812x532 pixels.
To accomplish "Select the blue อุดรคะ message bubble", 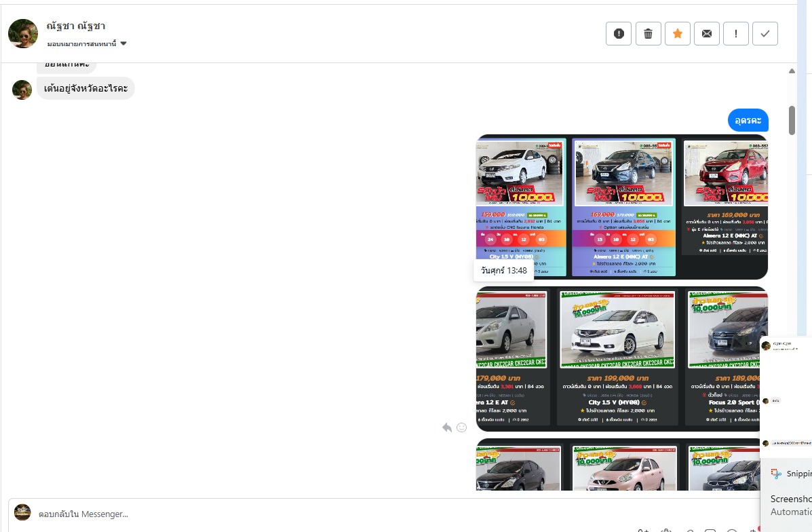I will (x=748, y=120).
